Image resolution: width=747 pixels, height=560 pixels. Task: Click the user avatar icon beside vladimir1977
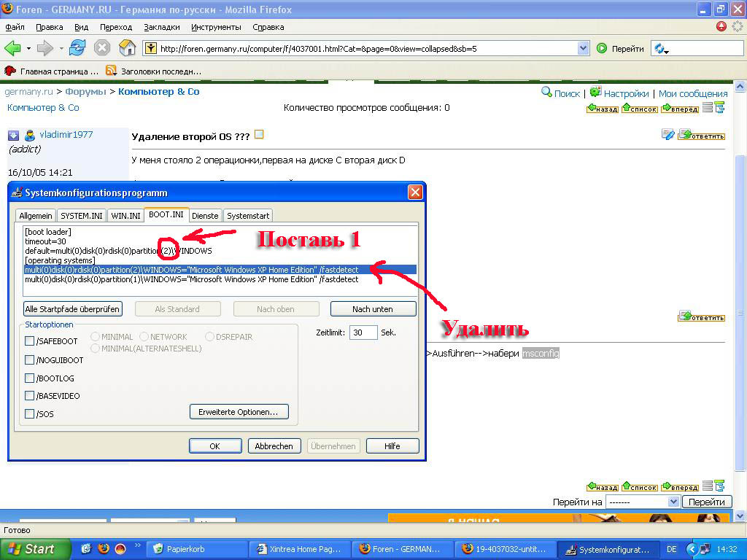click(29, 135)
